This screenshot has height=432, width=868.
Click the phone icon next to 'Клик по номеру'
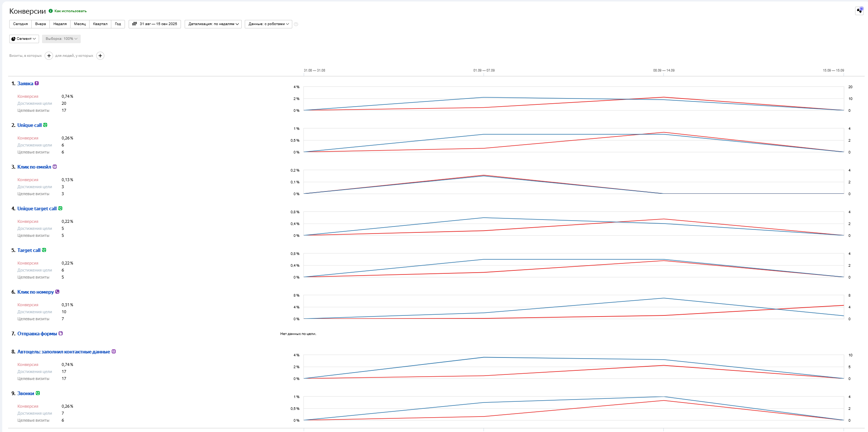point(57,292)
